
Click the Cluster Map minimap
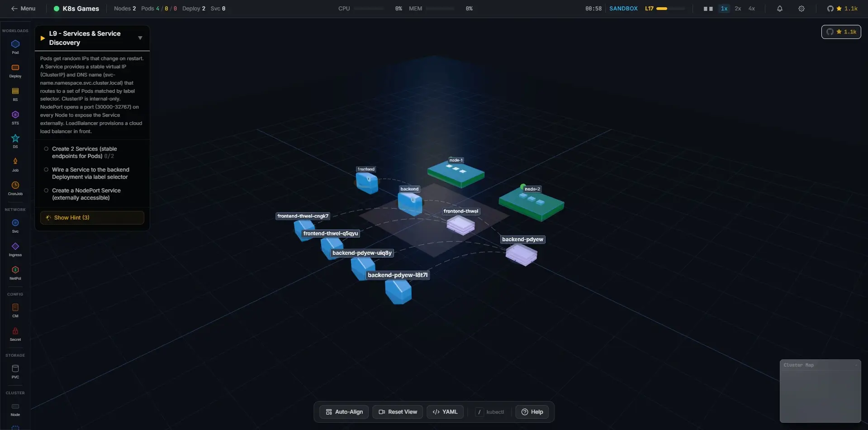click(x=820, y=397)
